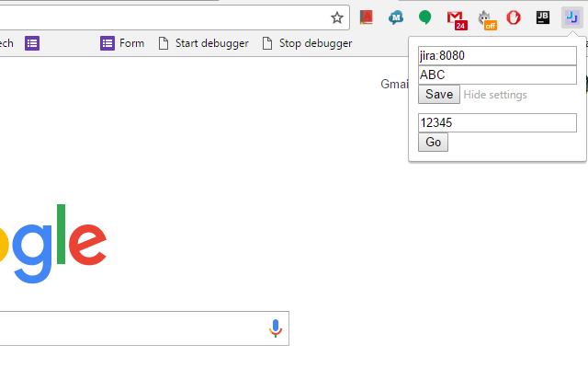Click the Start debugger bookmarklet
Image resolution: width=588 pixels, height=368 pixels.
[204, 43]
